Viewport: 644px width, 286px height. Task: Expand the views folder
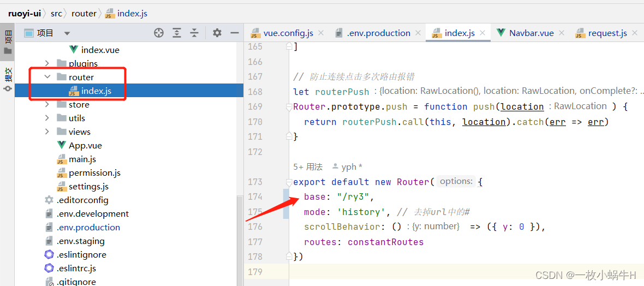47,132
